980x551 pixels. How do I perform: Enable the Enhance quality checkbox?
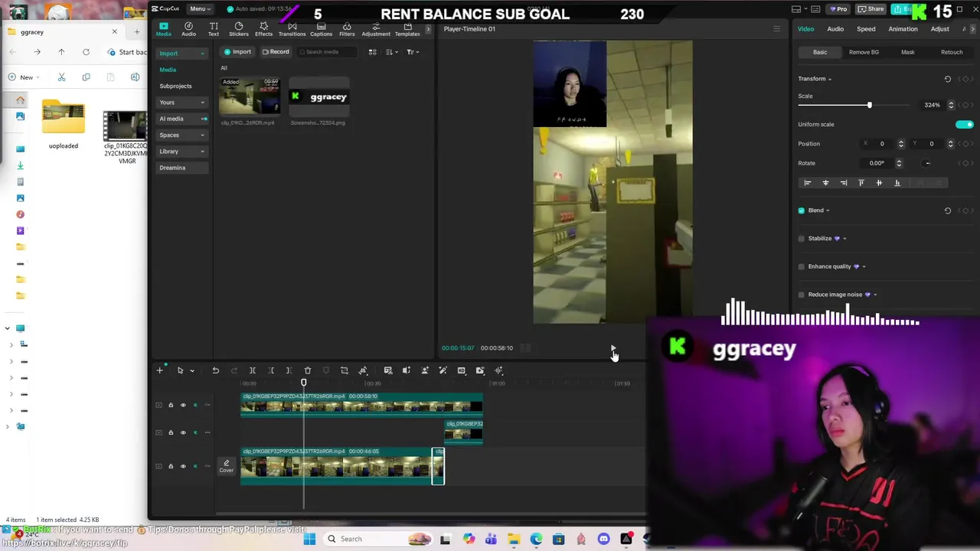(802, 266)
